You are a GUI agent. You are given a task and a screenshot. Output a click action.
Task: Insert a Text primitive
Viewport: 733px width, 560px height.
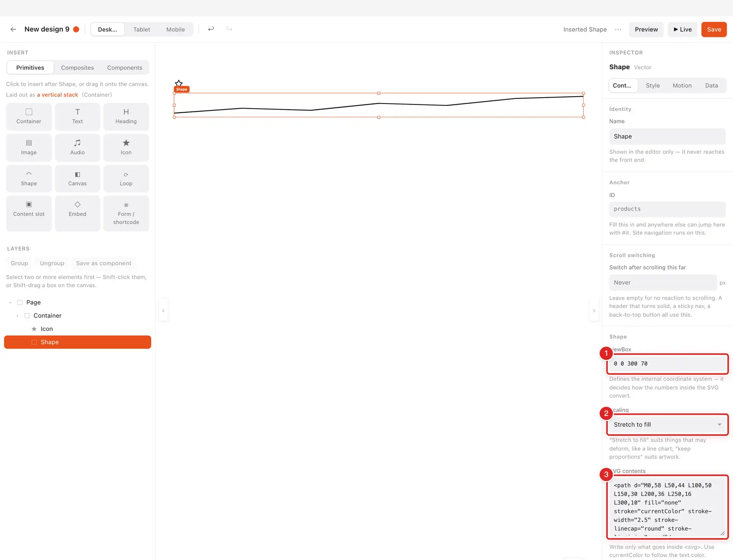point(77,116)
